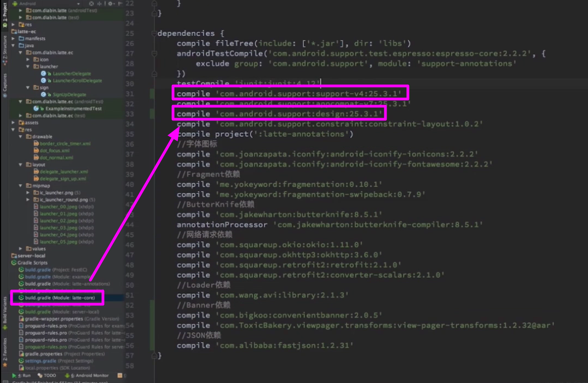Collapse the java folder

(x=14, y=45)
